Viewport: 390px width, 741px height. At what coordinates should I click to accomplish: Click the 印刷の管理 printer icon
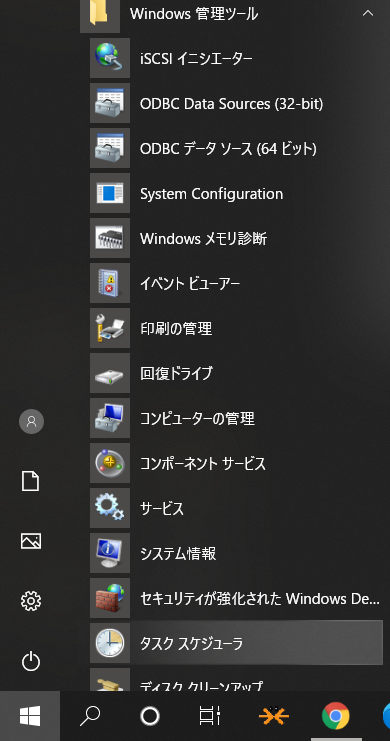point(110,328)
